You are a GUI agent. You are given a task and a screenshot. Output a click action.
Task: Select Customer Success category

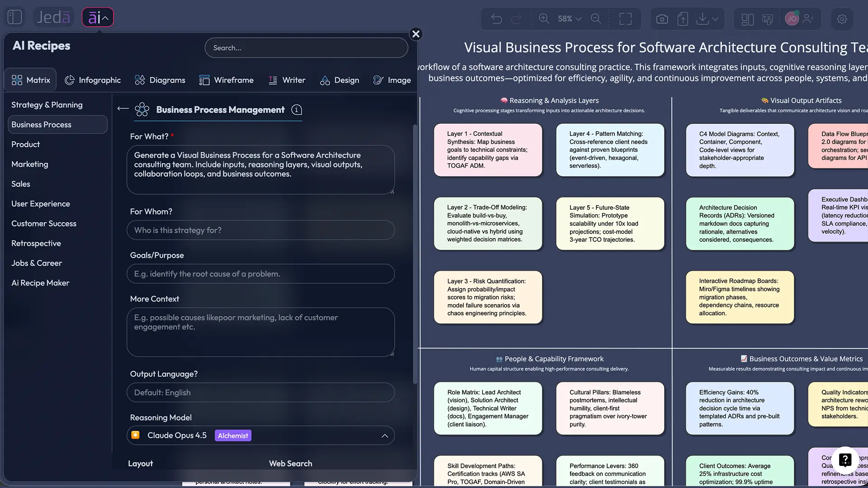tap(44, 224)
